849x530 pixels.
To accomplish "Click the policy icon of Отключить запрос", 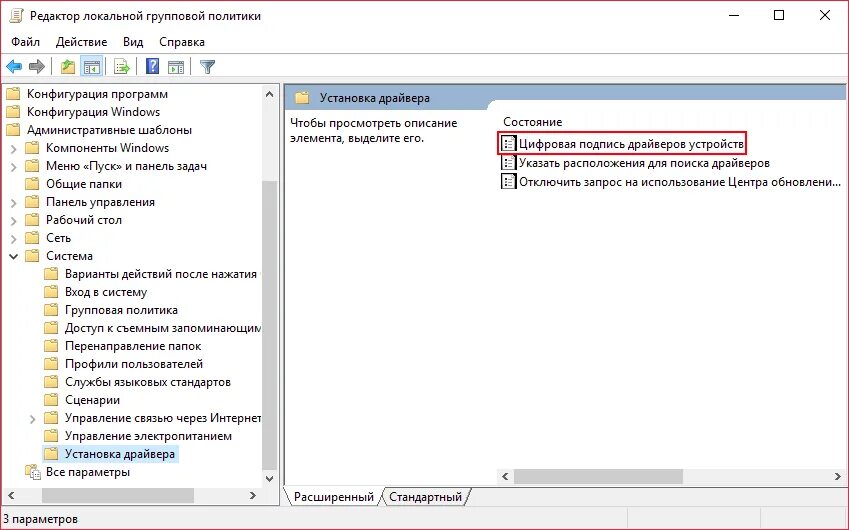I will click(x=508, y=181).
